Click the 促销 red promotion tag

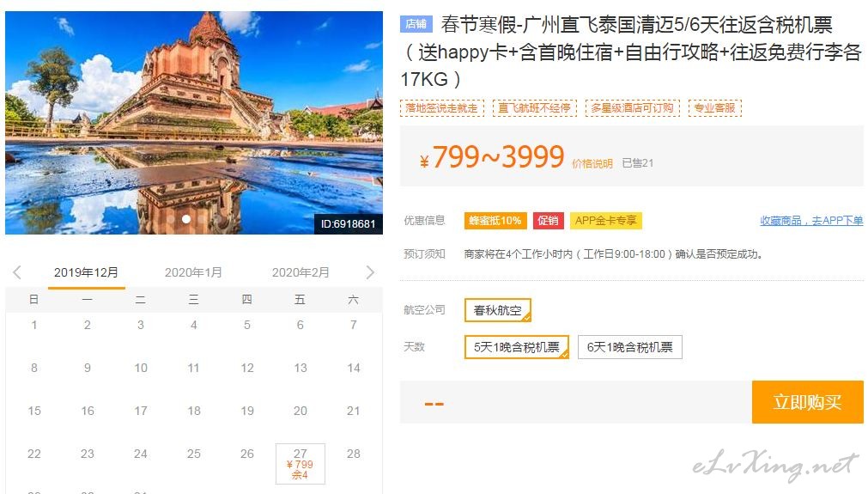(548, 221)
